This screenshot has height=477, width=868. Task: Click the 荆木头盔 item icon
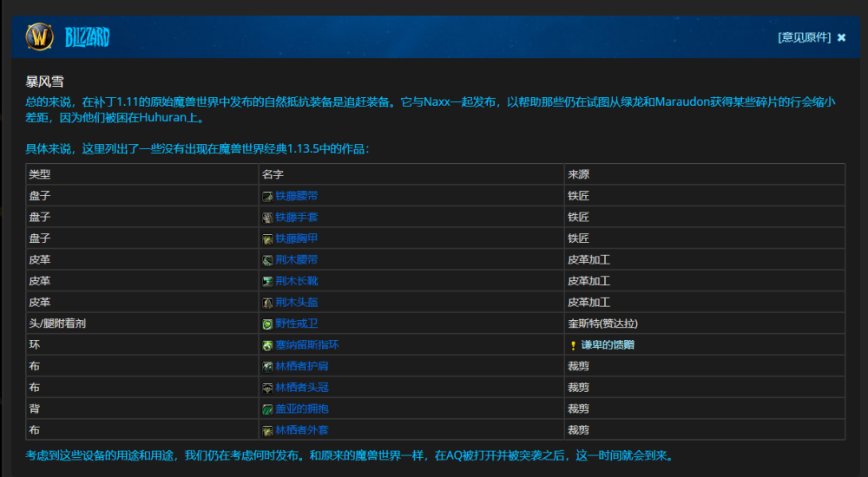click(x=267, y=304)
